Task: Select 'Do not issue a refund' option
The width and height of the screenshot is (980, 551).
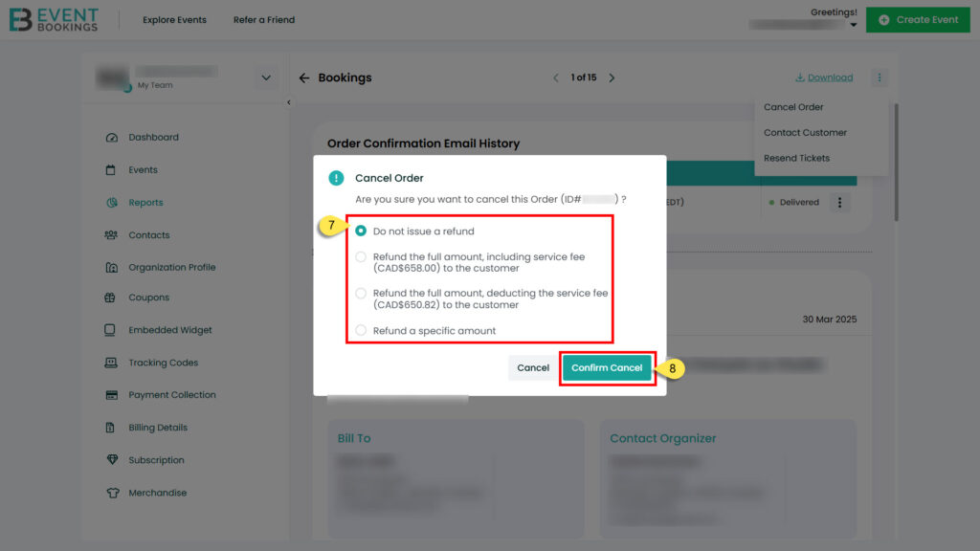Action: (x=361, y=231)
